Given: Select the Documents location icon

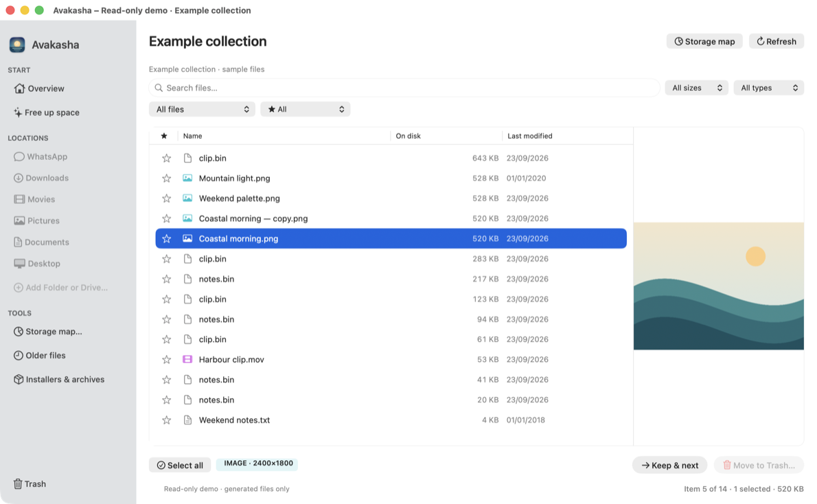Looking at the screenshot, I should coord(18,242).
